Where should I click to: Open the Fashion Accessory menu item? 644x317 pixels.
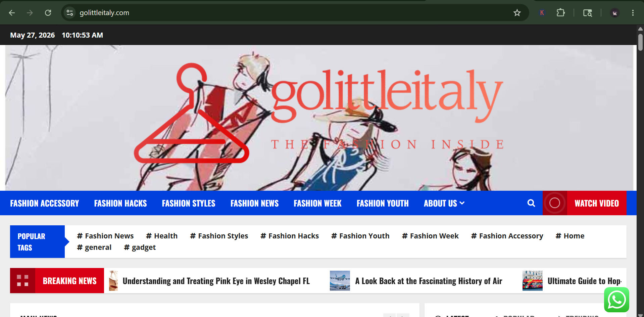pos(45,203)
